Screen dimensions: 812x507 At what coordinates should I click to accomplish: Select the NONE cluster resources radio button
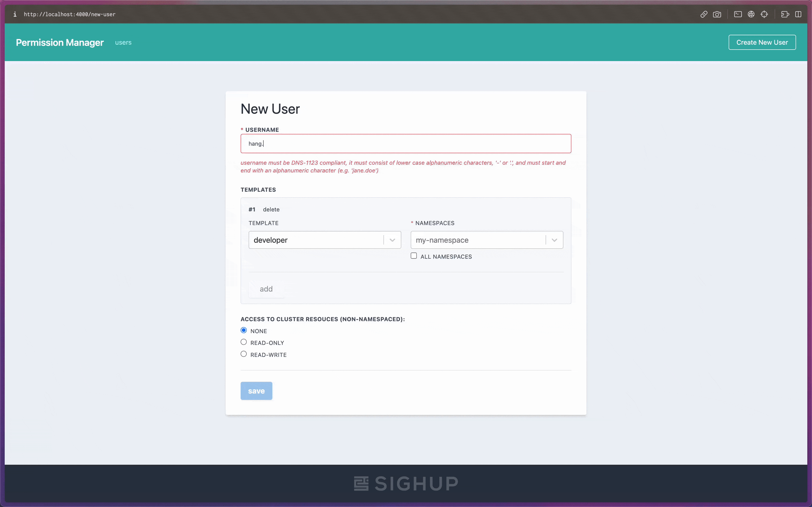244,330
